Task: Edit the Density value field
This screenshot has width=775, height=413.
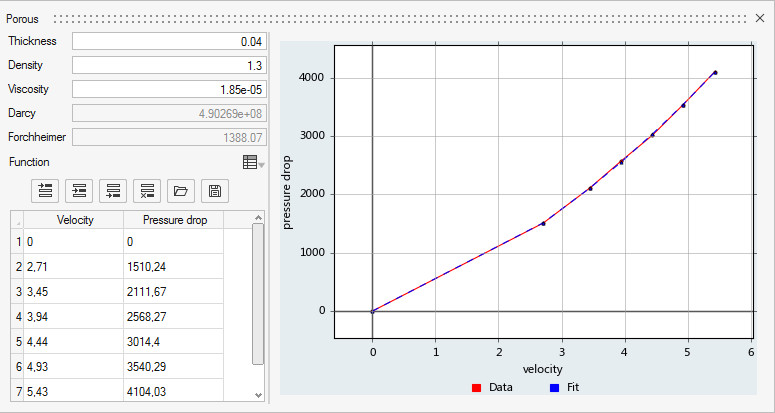Action: [x=170, y=65]
